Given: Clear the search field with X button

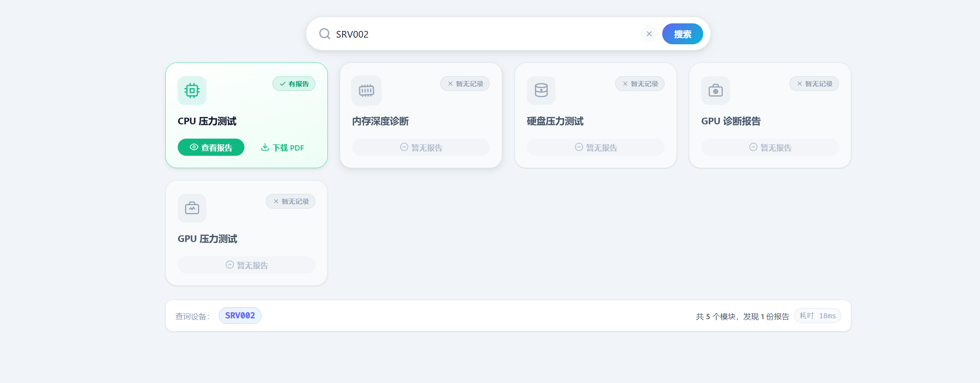Looking at the screenshot, I should [x=649, y=34].
